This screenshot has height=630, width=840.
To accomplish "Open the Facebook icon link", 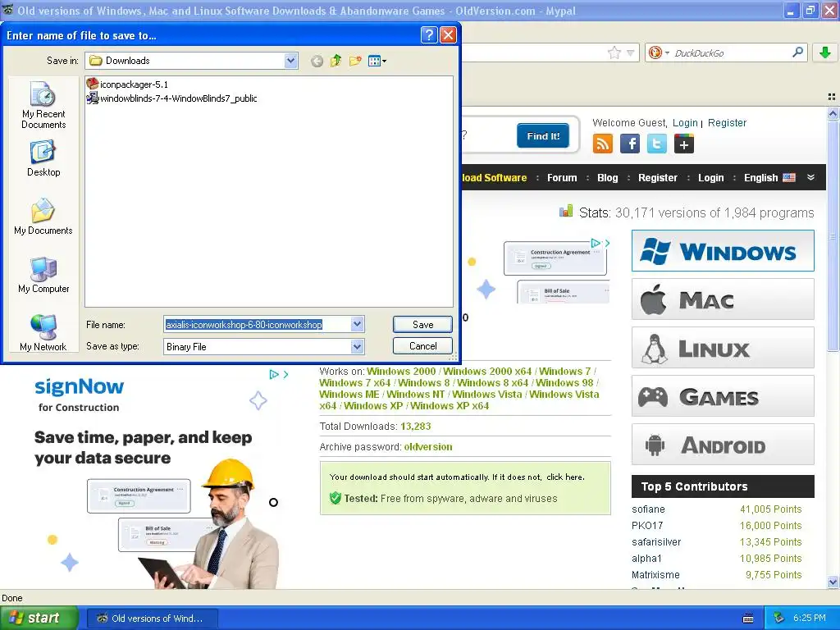I will point(630,144).
